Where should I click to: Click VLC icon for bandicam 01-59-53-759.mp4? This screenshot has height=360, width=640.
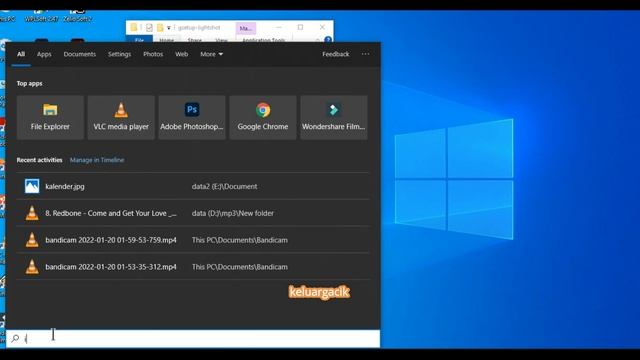pos(32,240)
